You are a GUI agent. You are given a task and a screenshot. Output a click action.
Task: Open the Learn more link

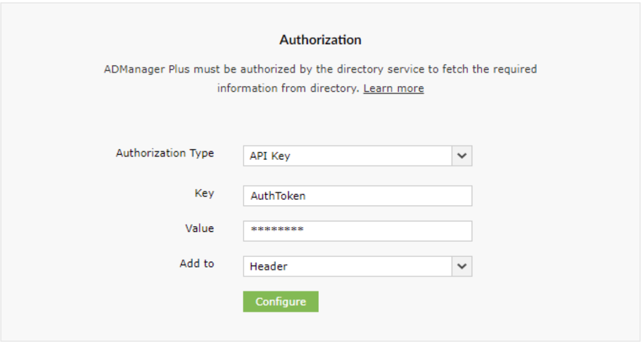[393, 89]
